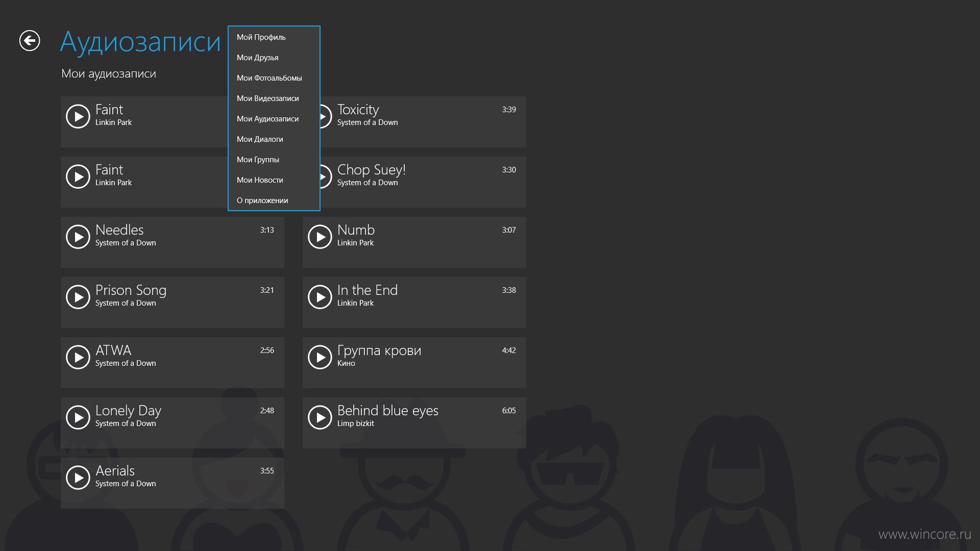980x551 pixels.
Task: Play ATWA track
Action: [x=78, y=357]
